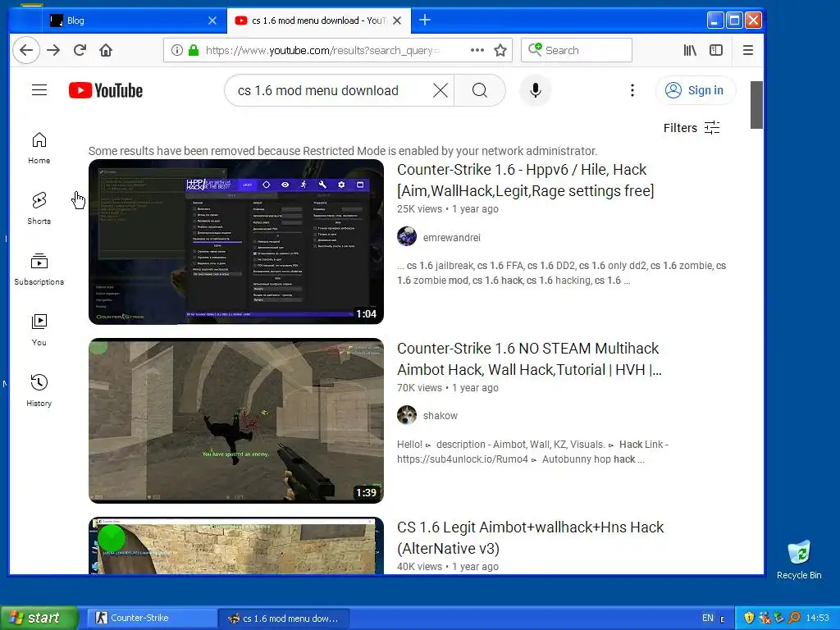This screenshot has width=840, height=630.
Task: Focus the Firefox Search field
Action: 577,50
